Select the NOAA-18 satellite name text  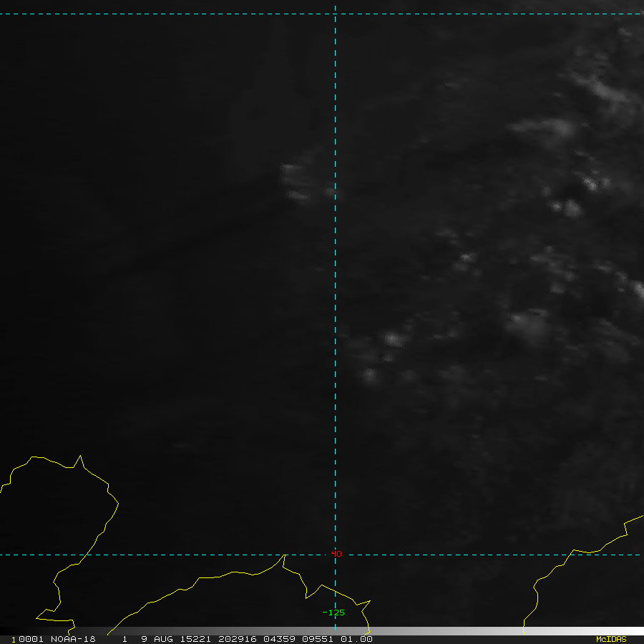coord(72,639)
